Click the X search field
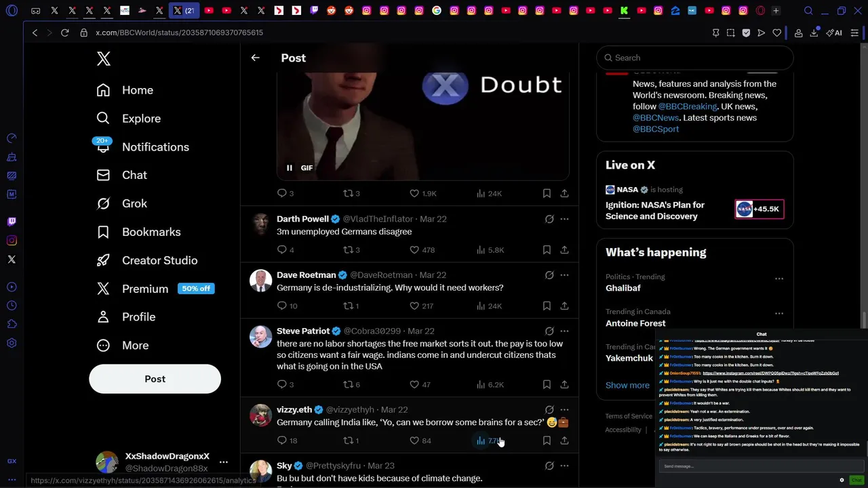868x488 pixels. [694, 58]
